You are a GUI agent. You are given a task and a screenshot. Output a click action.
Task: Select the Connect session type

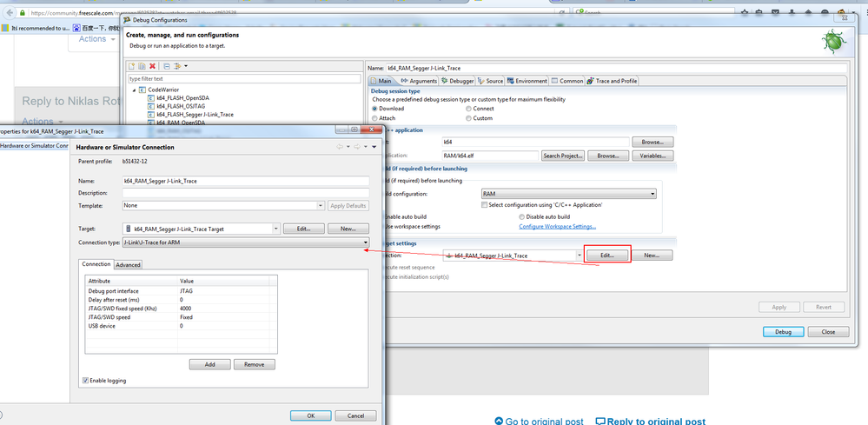(469, 109)
